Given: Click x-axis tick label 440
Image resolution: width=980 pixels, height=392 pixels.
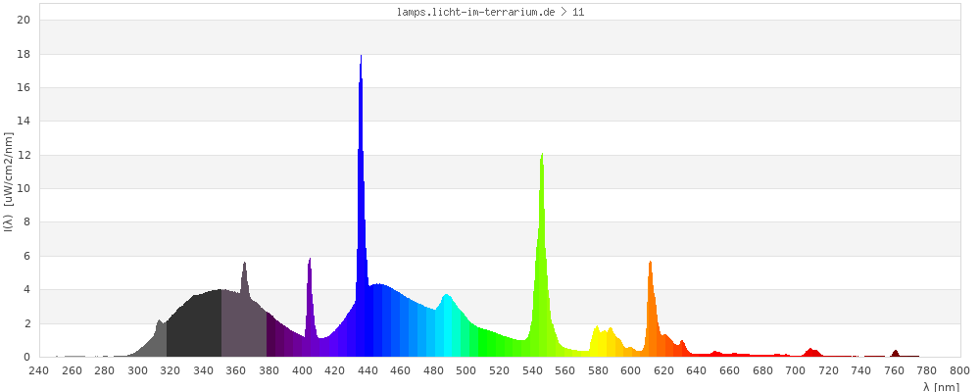Looking at the screenshot, I should coord(368,370).
